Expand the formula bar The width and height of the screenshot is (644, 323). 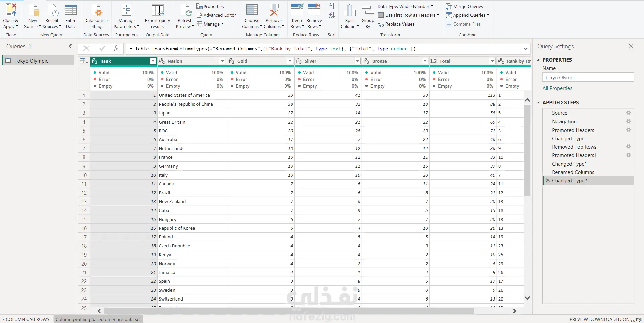click(525, 49)
